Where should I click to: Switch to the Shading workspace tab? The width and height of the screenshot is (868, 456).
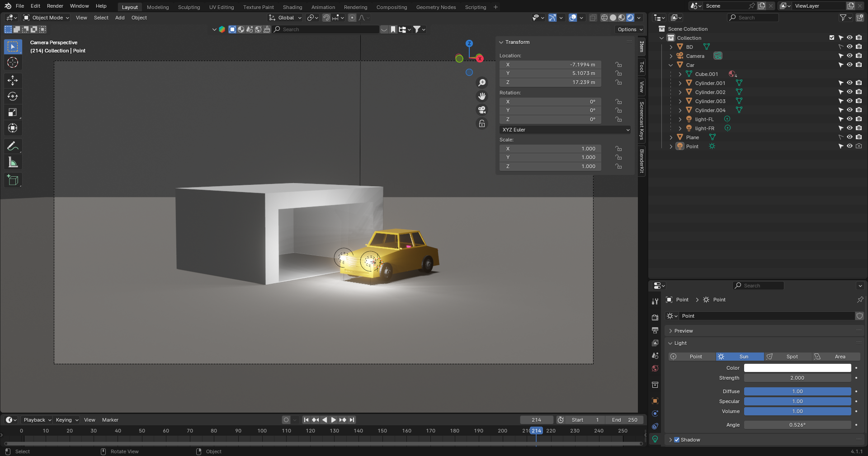tap(292, 7)
